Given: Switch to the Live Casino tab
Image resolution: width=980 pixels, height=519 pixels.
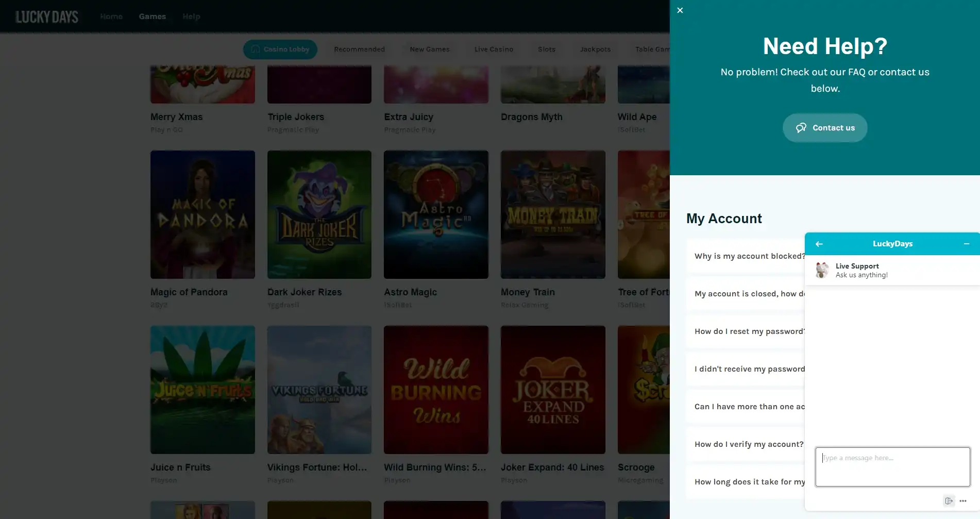Looking at the screenshot, I should coord(493,49).
